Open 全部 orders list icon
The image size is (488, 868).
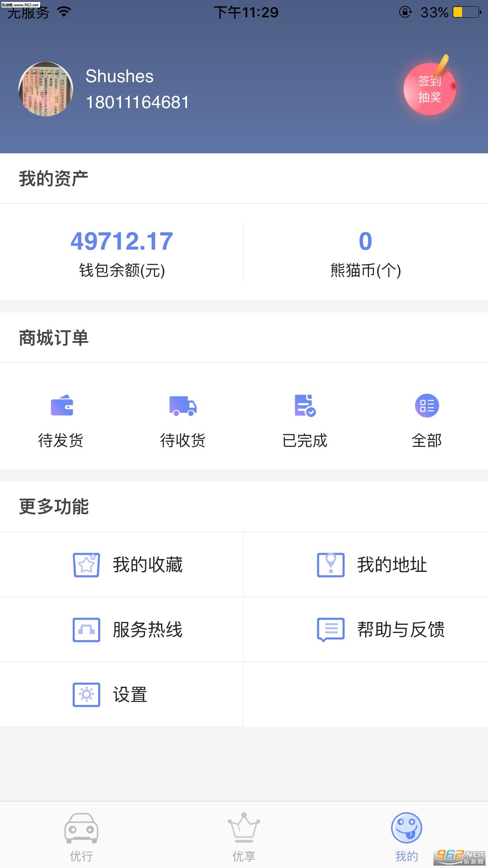(427, 405)
